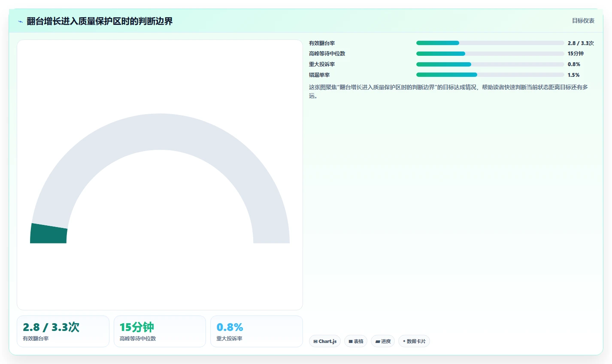Select the 重大投诉率 label in the progress list
612x364 pixels.
pyautogui.click(x=322, y=64)
